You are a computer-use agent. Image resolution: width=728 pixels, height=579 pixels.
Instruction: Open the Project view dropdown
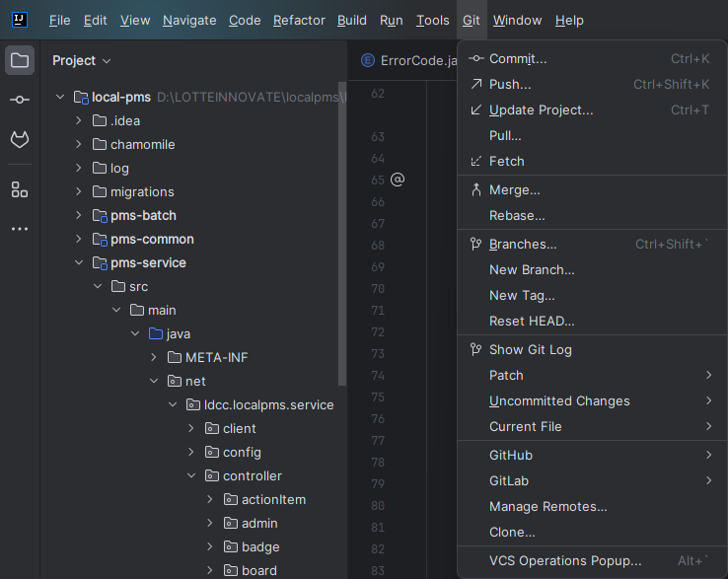(81, 60)
